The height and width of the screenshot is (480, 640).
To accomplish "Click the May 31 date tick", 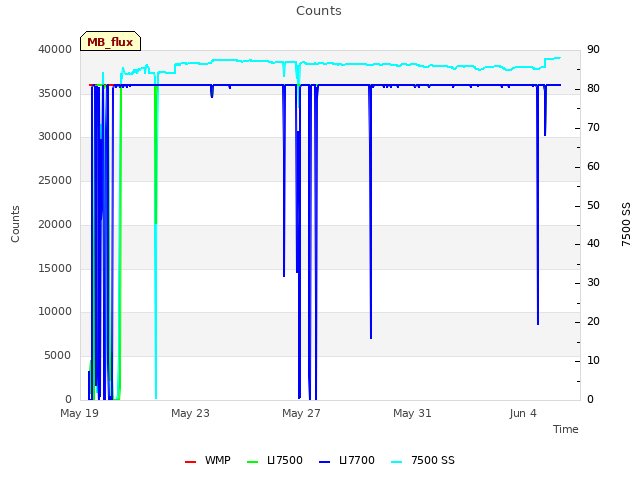I will (412, 413).
